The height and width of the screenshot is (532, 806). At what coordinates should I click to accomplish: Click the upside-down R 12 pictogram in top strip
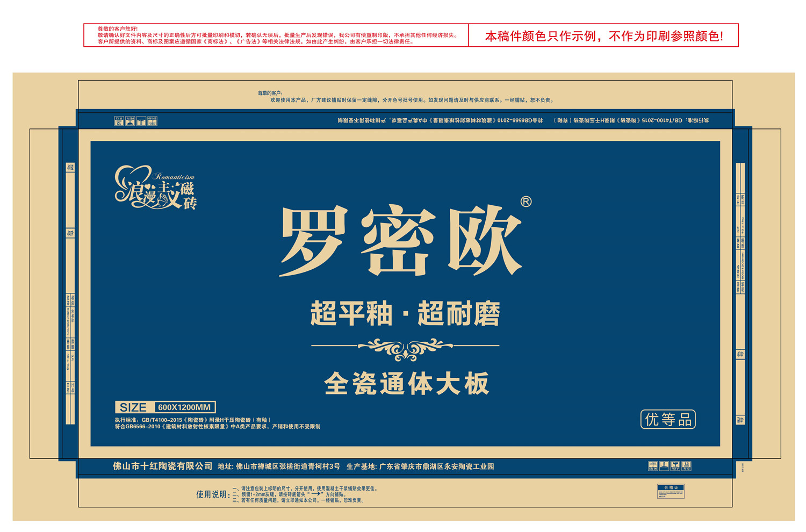[119, 121]
